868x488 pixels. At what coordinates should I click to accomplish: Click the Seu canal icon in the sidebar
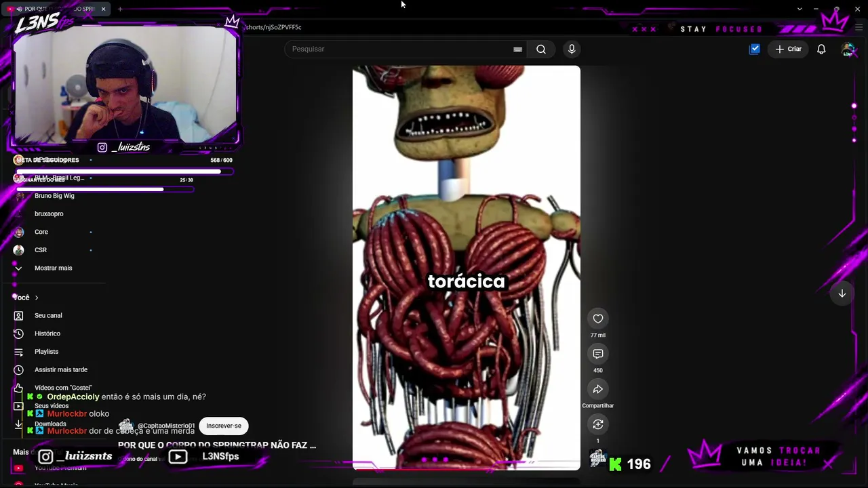(x=18, y=316)
